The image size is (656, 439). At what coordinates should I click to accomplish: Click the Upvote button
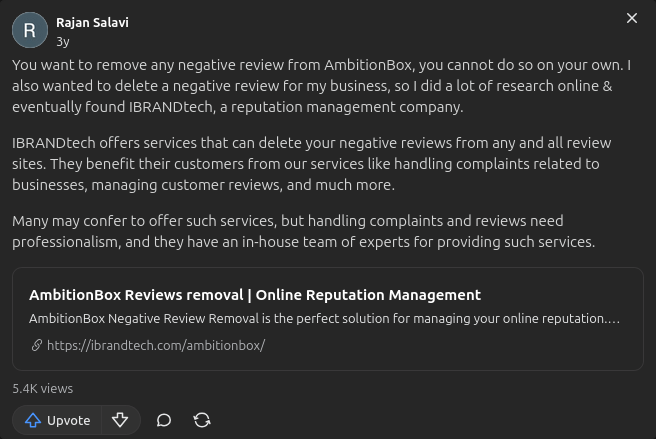(x=57, y=420)
